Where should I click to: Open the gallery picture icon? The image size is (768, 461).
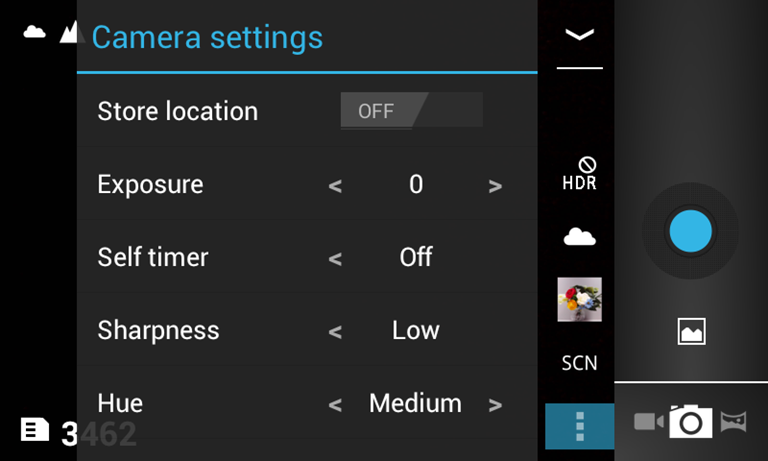[x=691, y=332]
